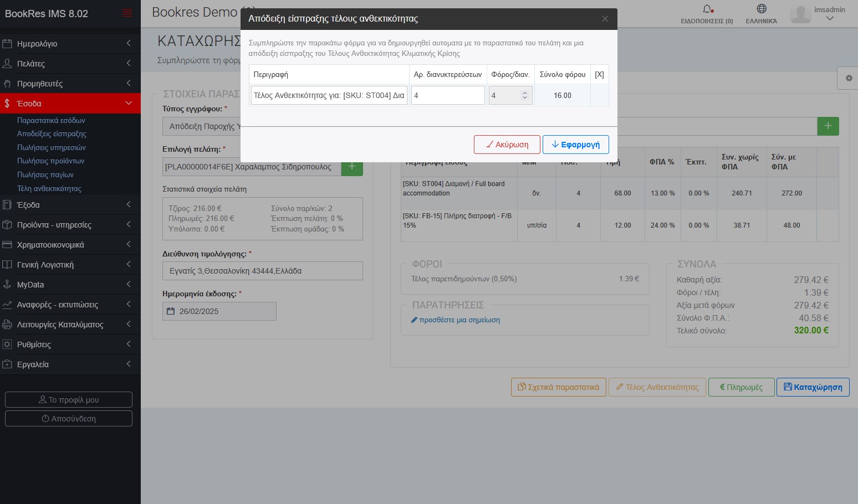The image size is (858, 504).
Task: Click green plus button at top right of items
Action: (x=828, y=126)
